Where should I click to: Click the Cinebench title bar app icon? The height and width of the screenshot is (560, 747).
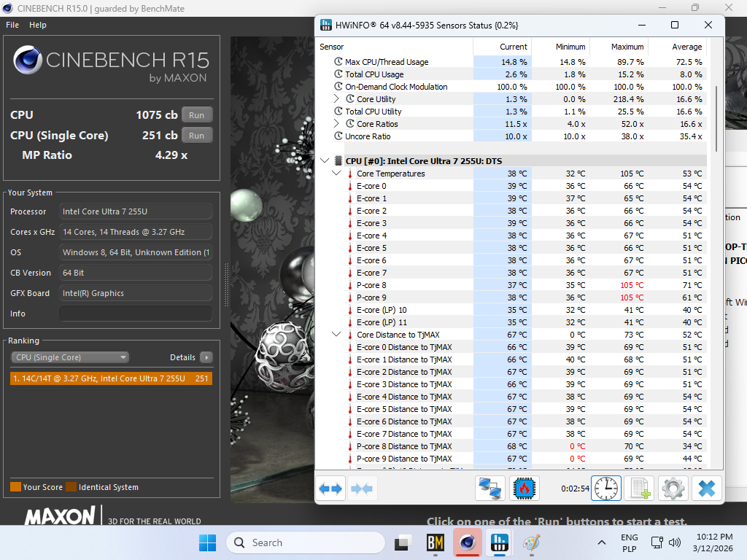(x=7, y=8)
